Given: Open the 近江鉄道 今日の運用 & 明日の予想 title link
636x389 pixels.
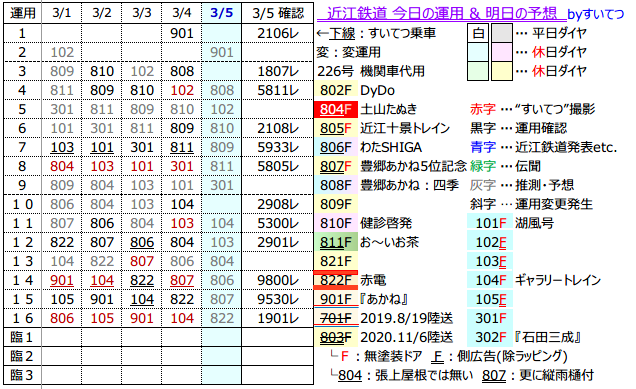Looking at the screenshot, I should tap(441, 13).
